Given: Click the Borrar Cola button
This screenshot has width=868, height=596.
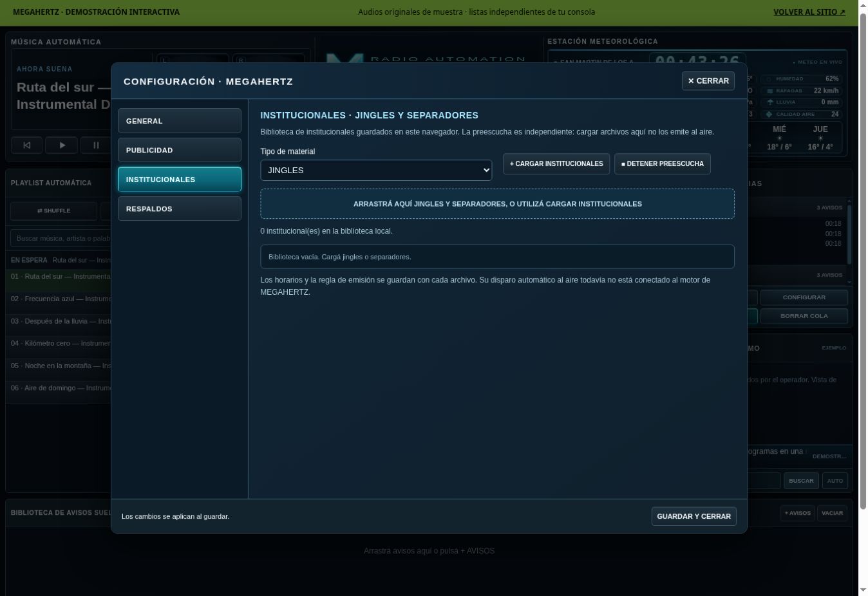Looking at the screenshot, I should pos(804,316).
